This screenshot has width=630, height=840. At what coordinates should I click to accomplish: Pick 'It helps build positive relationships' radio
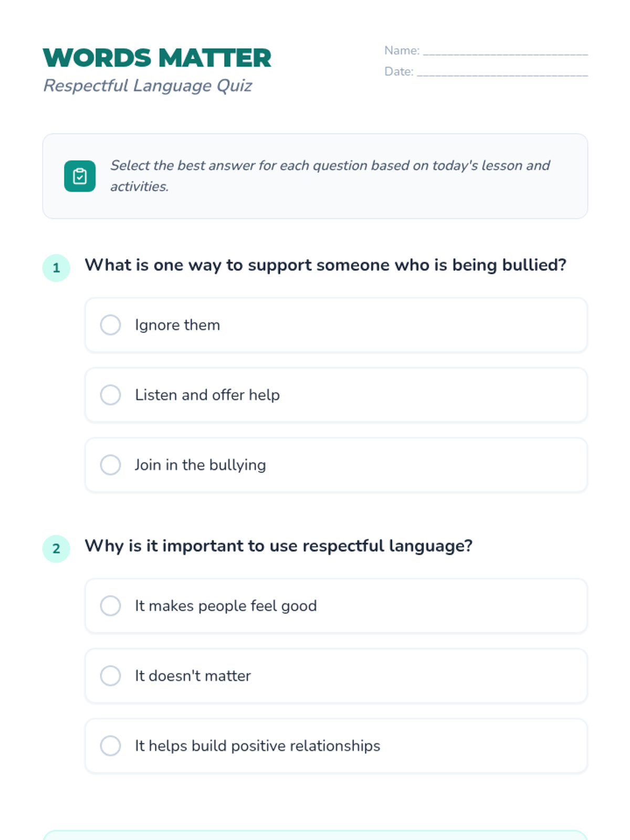[x=111, y=745]
